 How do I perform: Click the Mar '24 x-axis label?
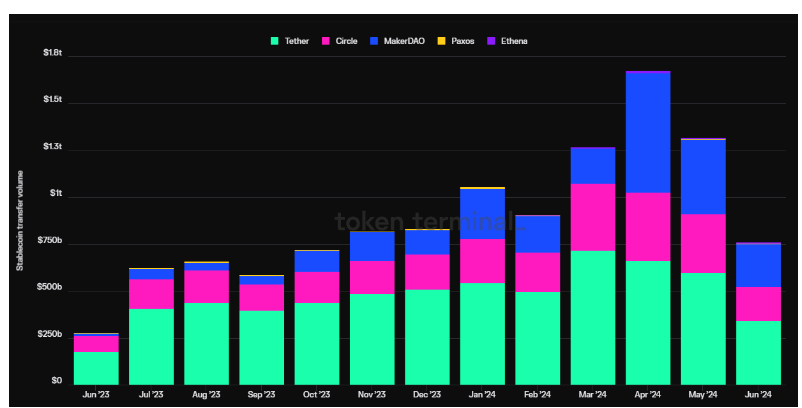coord(593,394)
